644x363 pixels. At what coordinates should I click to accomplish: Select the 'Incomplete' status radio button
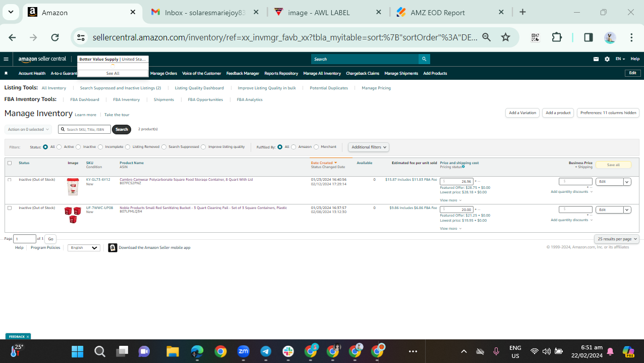coord(100,147)
